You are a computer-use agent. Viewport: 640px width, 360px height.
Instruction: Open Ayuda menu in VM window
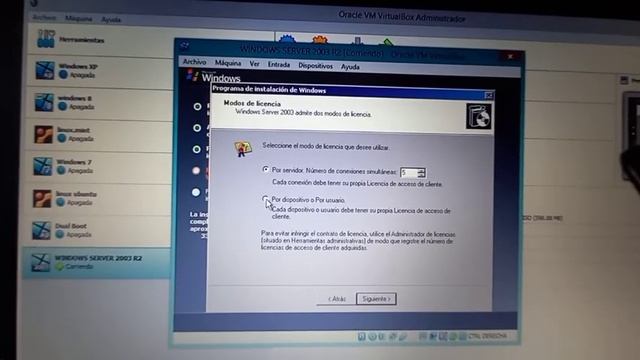tap(350, 67)
